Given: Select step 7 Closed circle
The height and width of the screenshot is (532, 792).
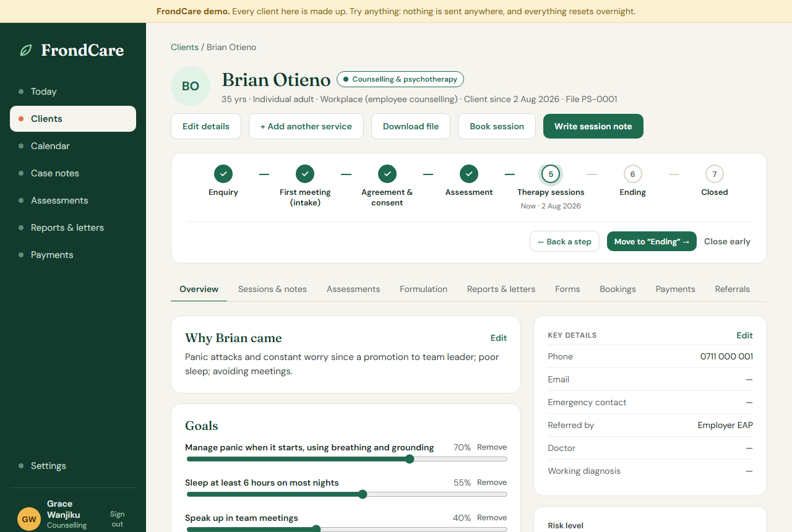Looking at the screenshot, I should tap(715, 174).
